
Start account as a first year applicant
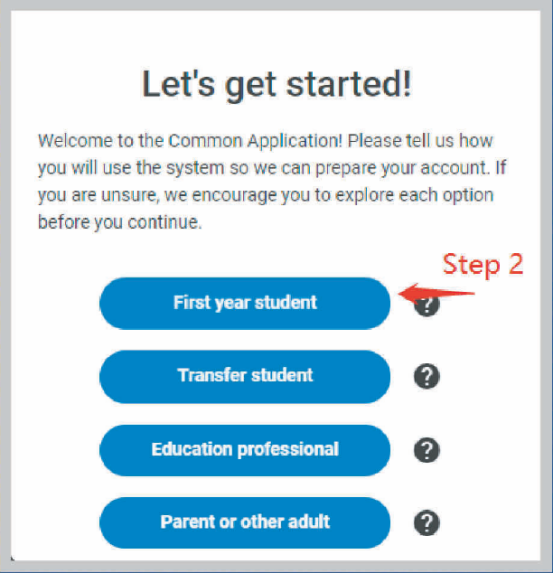point(245,303)
